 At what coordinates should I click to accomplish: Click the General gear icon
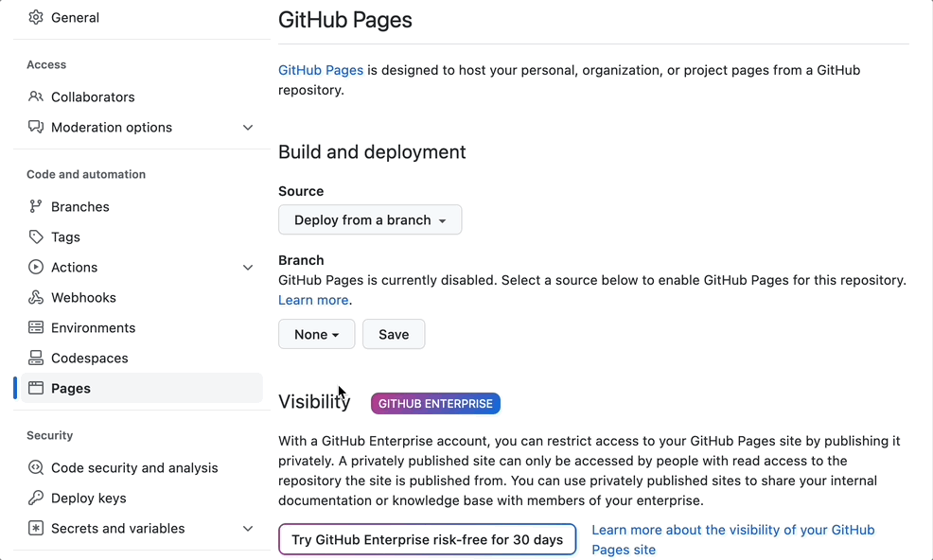pyautogui.click(x=36, y=18)
